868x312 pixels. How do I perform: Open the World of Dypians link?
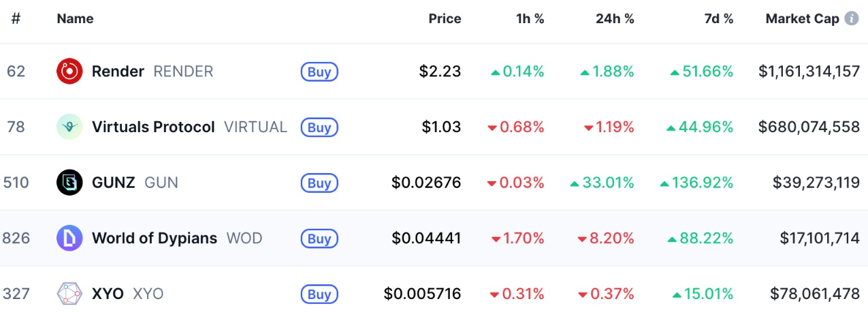pos(154,238)
